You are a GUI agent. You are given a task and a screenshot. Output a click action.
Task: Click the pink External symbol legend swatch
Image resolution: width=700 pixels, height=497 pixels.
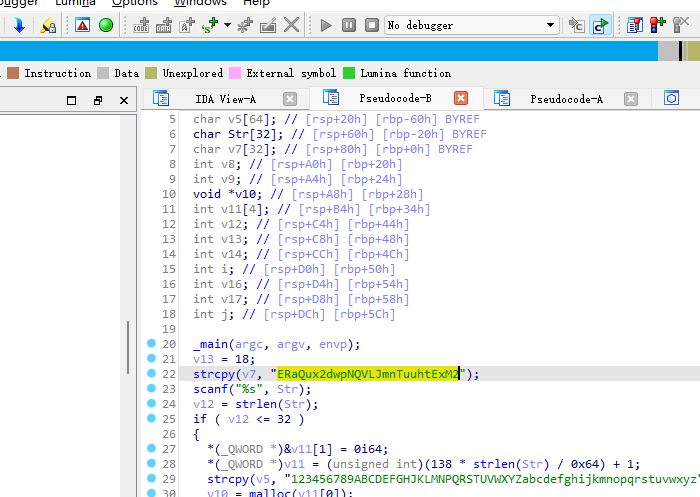[235, 73]
